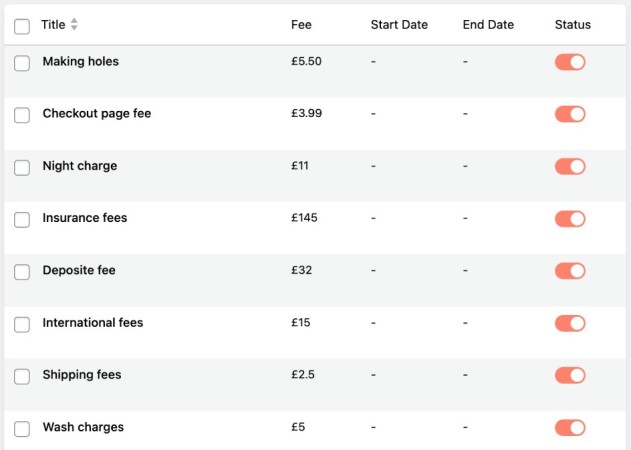Disable the Making holes status toggle
The height and width of the screenshot is (450, 631).
tap(570, 62)
